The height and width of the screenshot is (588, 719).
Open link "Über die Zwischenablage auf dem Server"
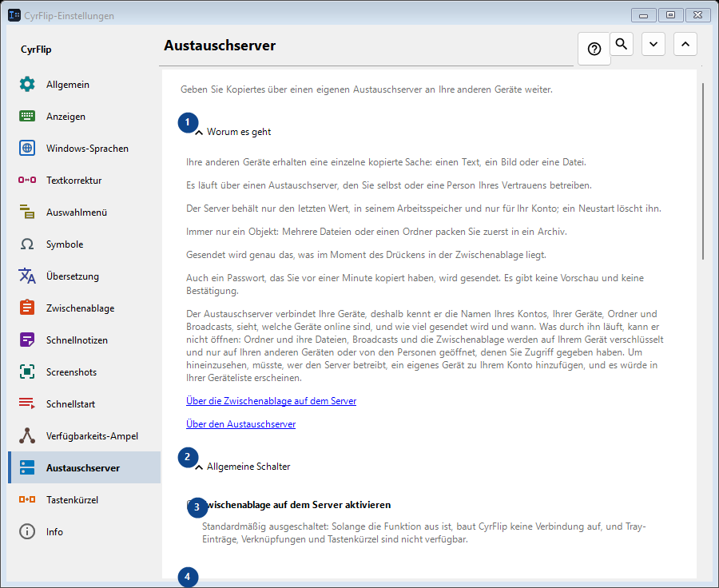pos(271,401)
